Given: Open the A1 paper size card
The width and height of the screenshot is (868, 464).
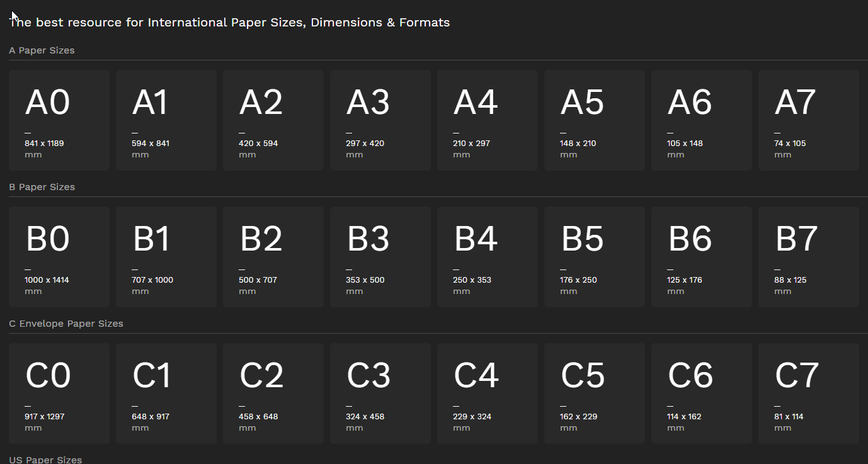Looking at the screenshot, I should pyautogui.click(x=166, y=120).
